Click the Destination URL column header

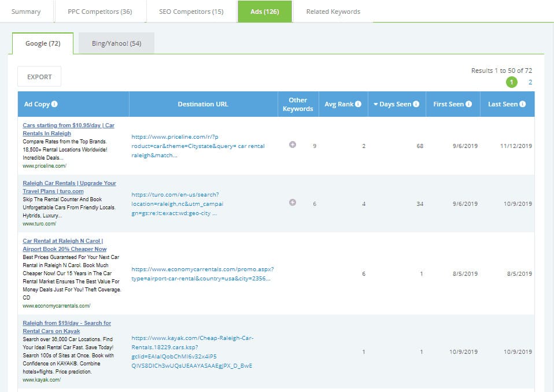pyautogui.click(x=203, y=104)
